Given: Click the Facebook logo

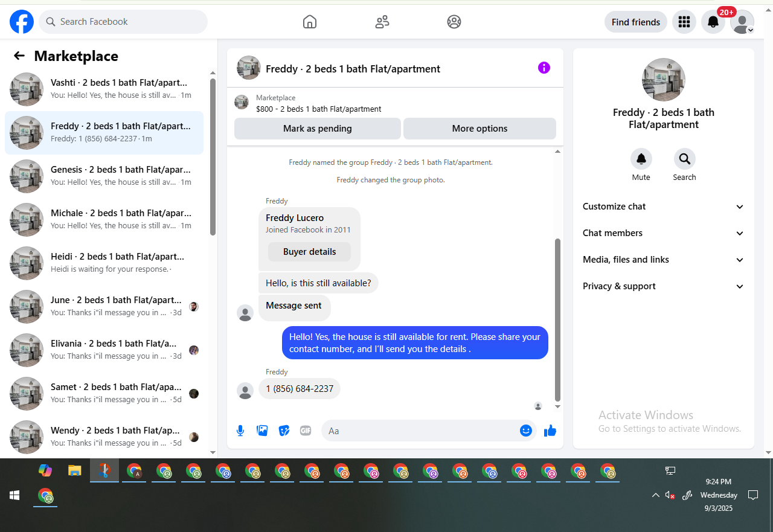Looking at the screenshot, I should pos(22,22).
